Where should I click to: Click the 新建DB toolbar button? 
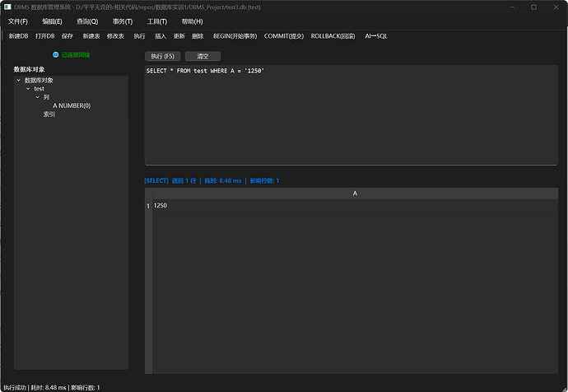[x=18, y=36]
